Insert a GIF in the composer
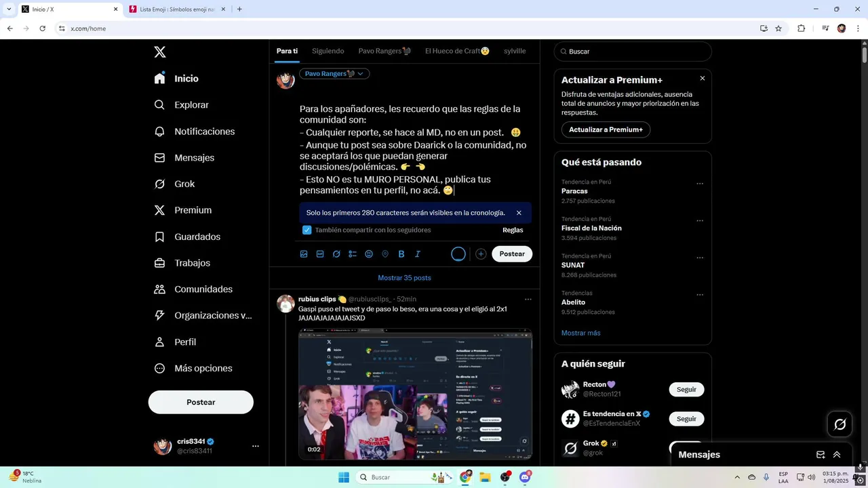The width and height of the screenshot is (868, 488). click(320, 254)
